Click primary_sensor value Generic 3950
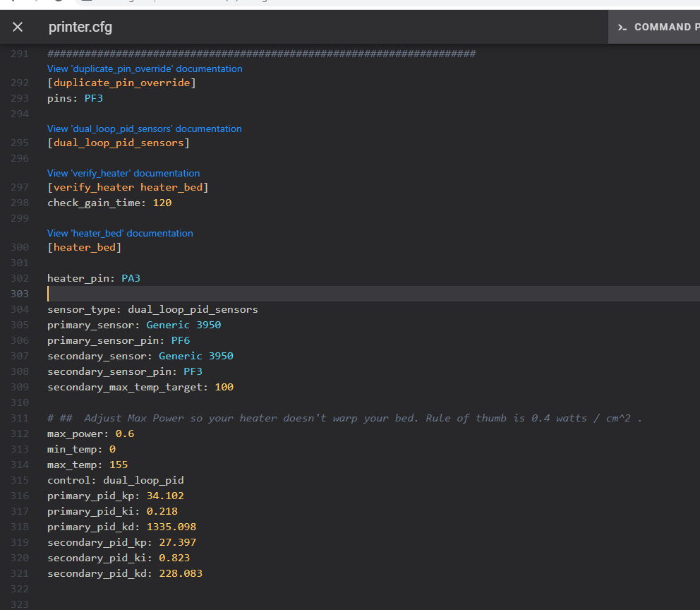The height and width of the screenshot is (610, 700). point(183,325)
